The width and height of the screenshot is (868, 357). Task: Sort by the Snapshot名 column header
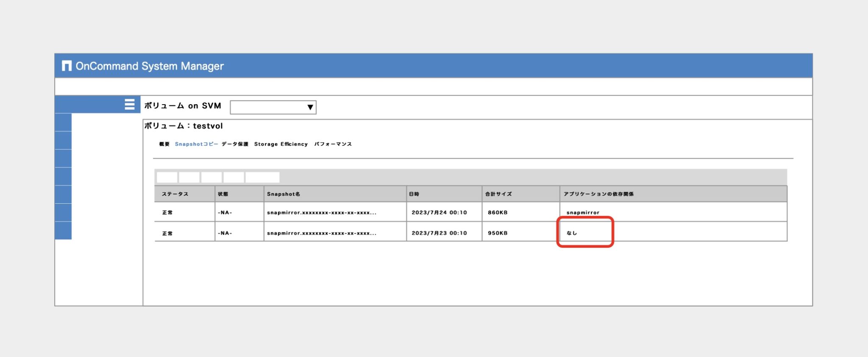pos(284,194)
